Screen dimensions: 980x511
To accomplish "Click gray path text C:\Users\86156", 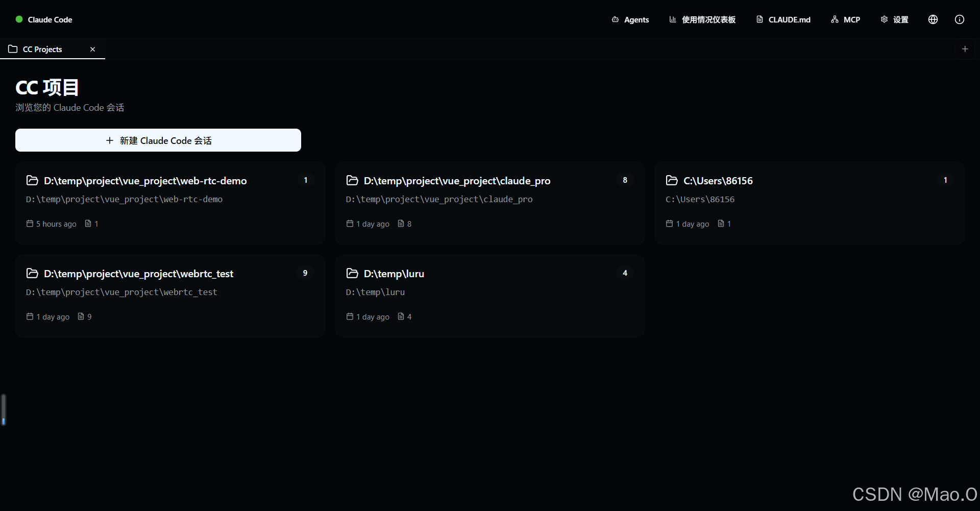I will (x=700, y=199).
